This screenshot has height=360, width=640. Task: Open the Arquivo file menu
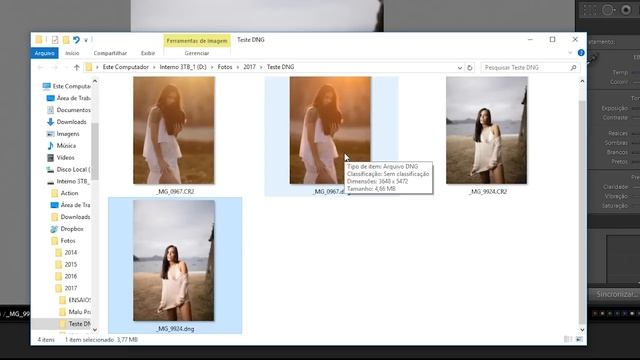point(44,53)
